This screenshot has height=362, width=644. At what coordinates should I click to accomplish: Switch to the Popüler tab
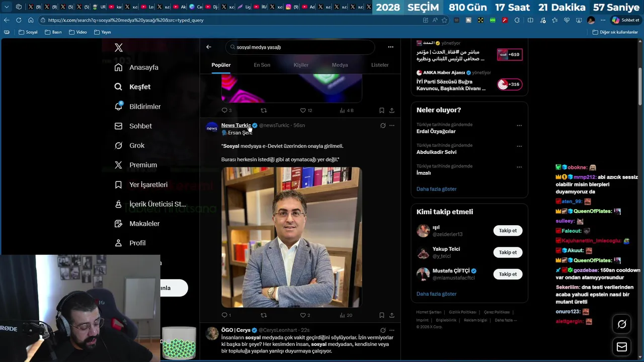pos(221,65)
